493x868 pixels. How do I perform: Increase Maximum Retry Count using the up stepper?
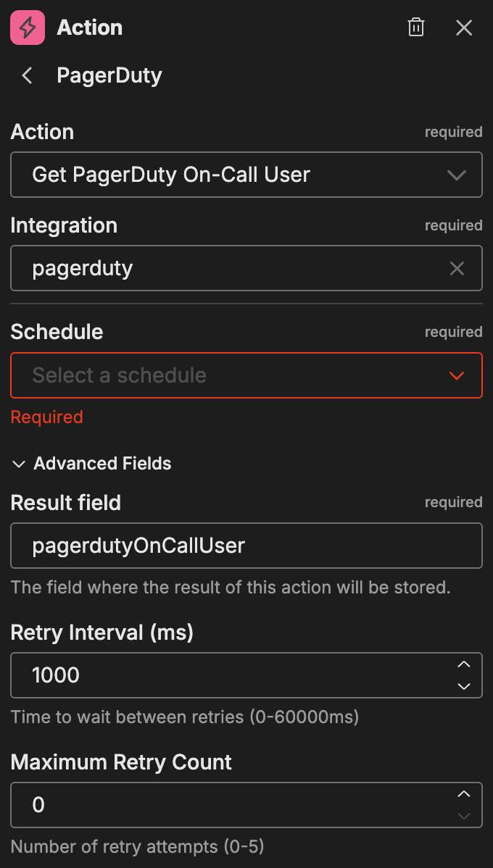(x=464, y=795)
